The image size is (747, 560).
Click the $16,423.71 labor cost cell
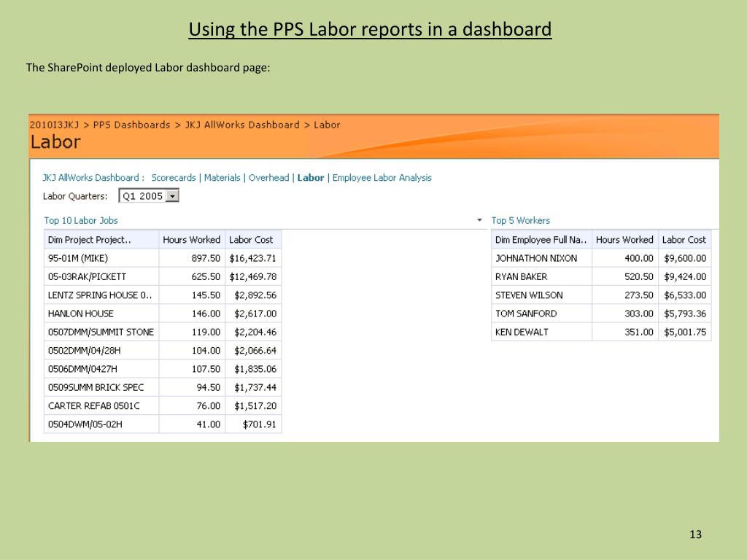point(253,258)
